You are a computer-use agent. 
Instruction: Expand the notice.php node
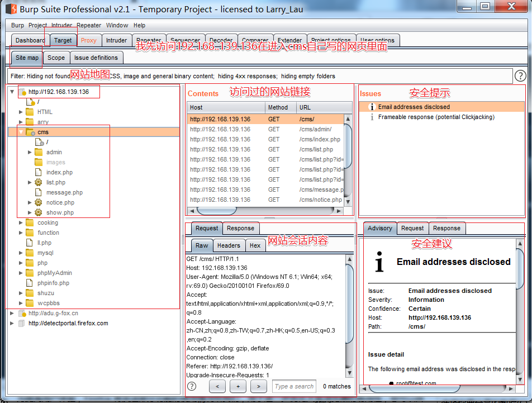pyautogui.click(x=30, y=202)
